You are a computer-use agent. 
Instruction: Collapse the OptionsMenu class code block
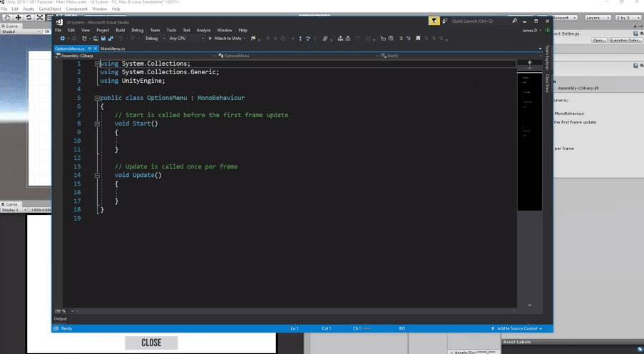tap(97, 98)
